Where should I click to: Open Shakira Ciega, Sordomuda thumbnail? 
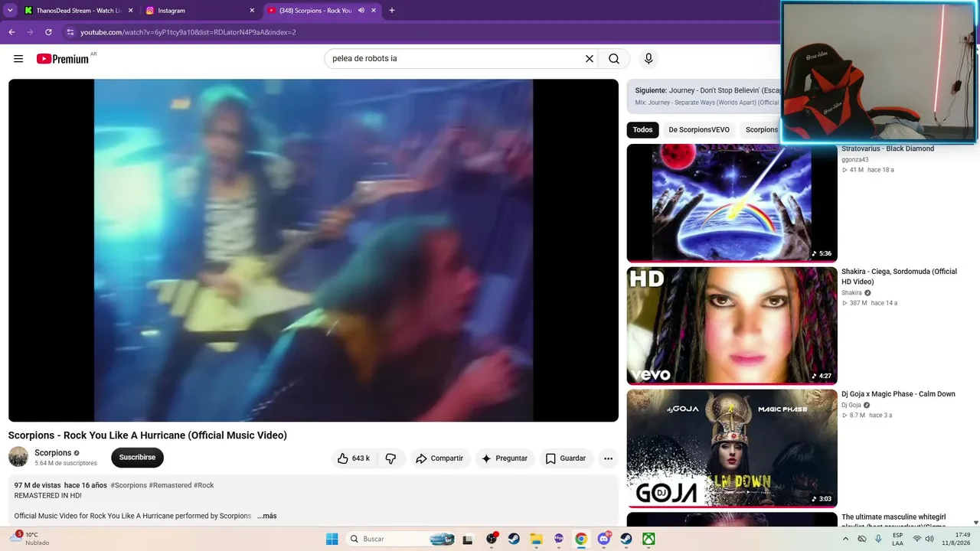point(732,325)
